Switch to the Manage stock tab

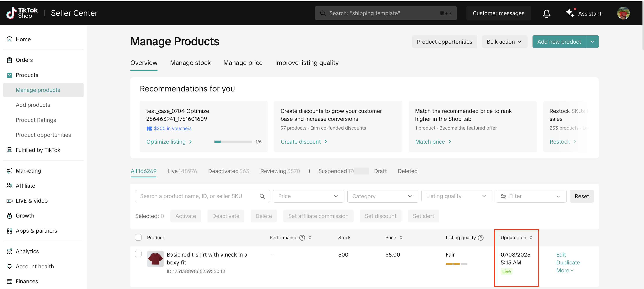point(190,62)
